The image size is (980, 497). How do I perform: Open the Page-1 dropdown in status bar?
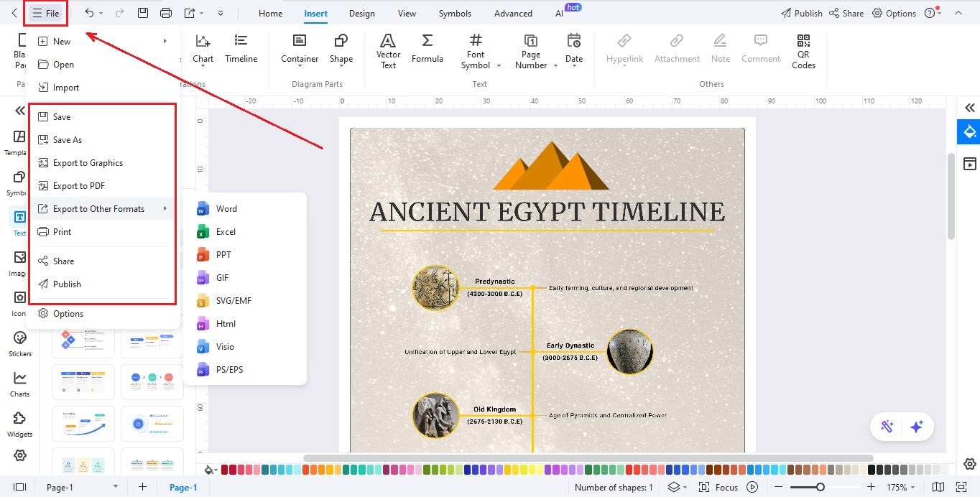click(81, 487)
